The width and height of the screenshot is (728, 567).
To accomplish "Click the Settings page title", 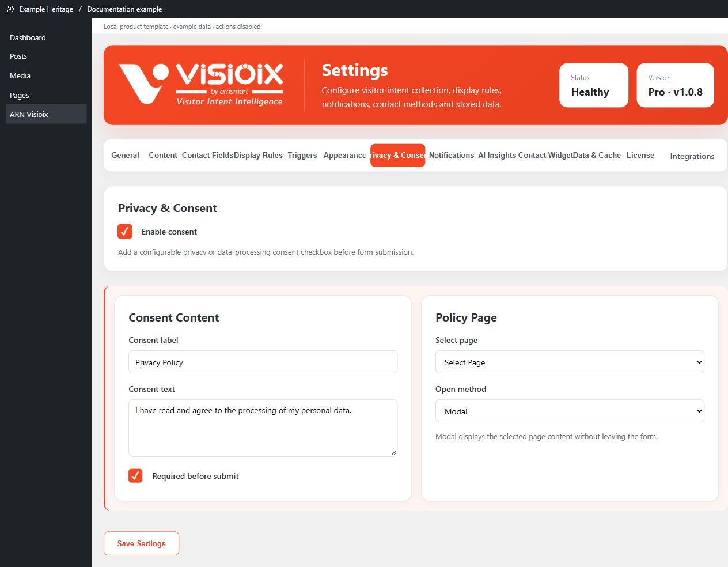I will [355, 70].
